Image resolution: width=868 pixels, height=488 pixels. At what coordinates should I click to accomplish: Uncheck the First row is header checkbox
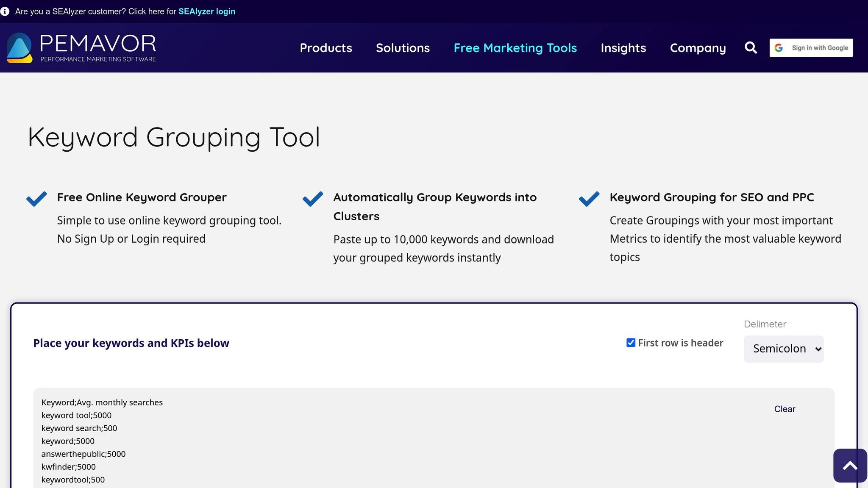pos(631,343)
